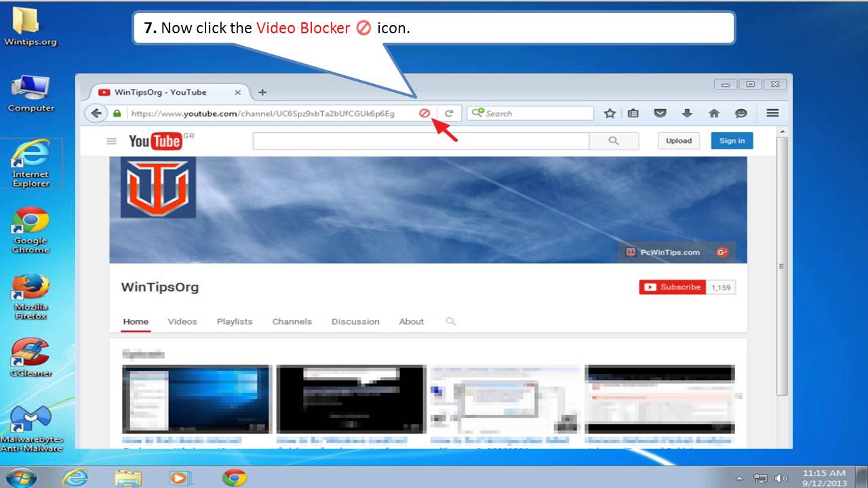This screenshot has height=488, width=868.
Task: Open the Google+ link on channel banner
Action: click(722, 252)
